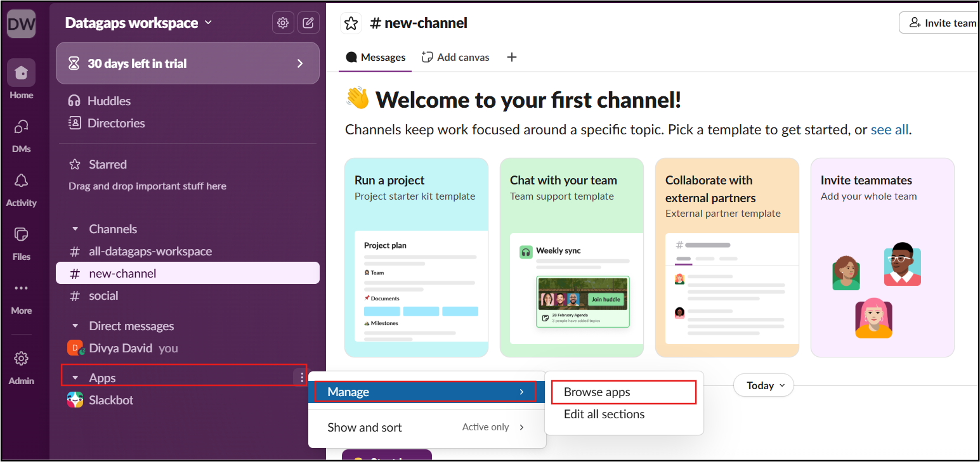Follow the see all templates link
Screen dimensions: 980x462
click(x=889, y=130)
